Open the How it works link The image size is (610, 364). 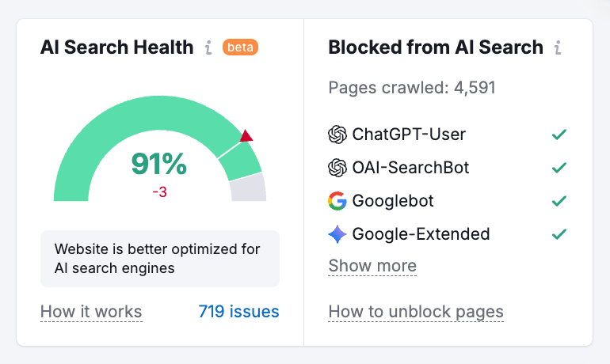(x=91, y=312)
